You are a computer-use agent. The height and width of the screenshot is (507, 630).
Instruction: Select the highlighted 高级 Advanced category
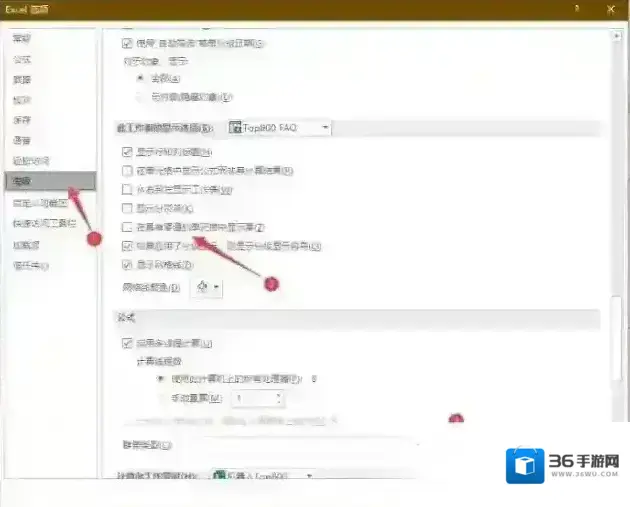pyautogui.click(x=51, y=181)
